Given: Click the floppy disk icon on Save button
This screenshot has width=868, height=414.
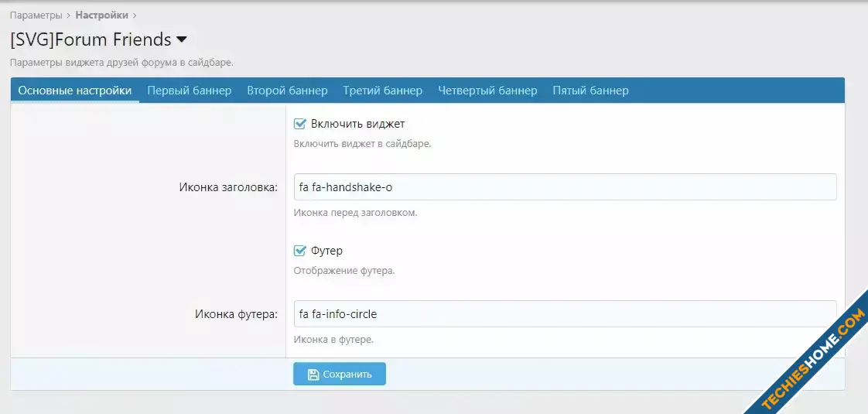Looking at the screenshot, I should coord(313,375).
